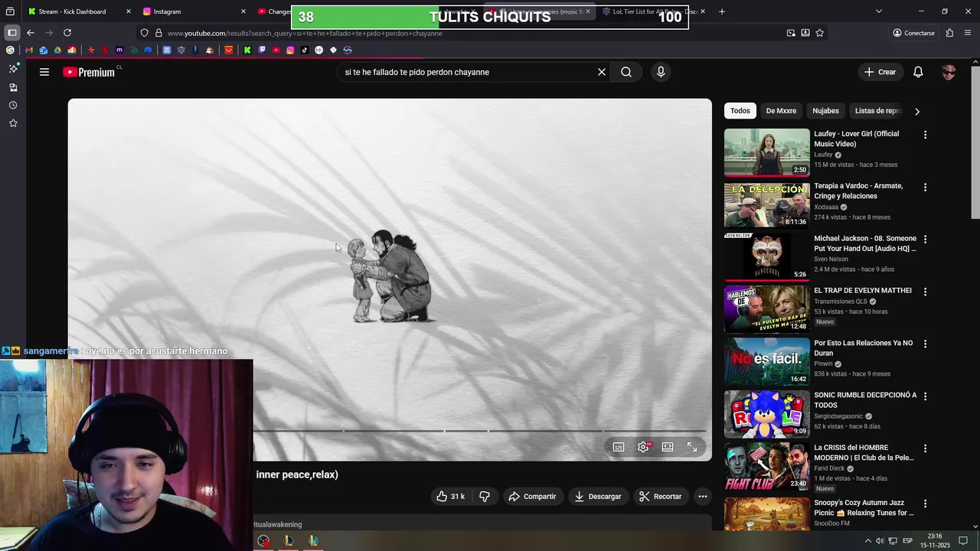Open options for EL TRAP DE EVELYN MATTHEI
The height and width of the screenshot is (551, 980).
tap(925, 292)
